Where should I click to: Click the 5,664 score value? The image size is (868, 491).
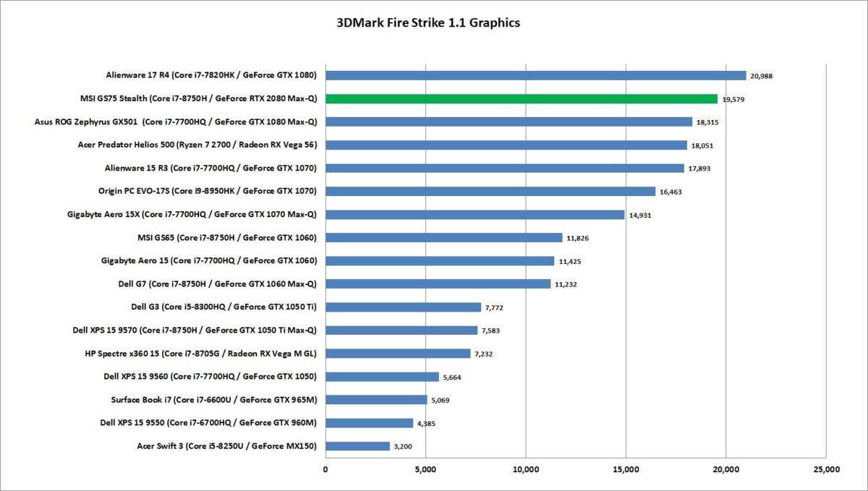click(453, 377)
